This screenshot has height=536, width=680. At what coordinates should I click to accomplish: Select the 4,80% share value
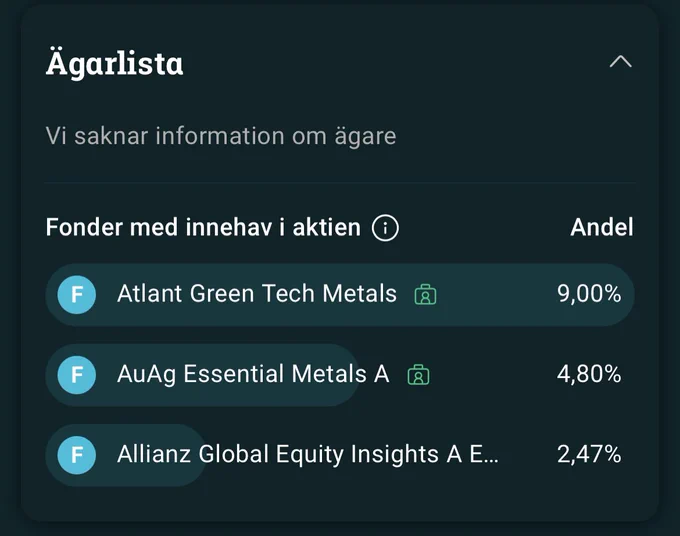pyautogui.click(x=589, y=374)
